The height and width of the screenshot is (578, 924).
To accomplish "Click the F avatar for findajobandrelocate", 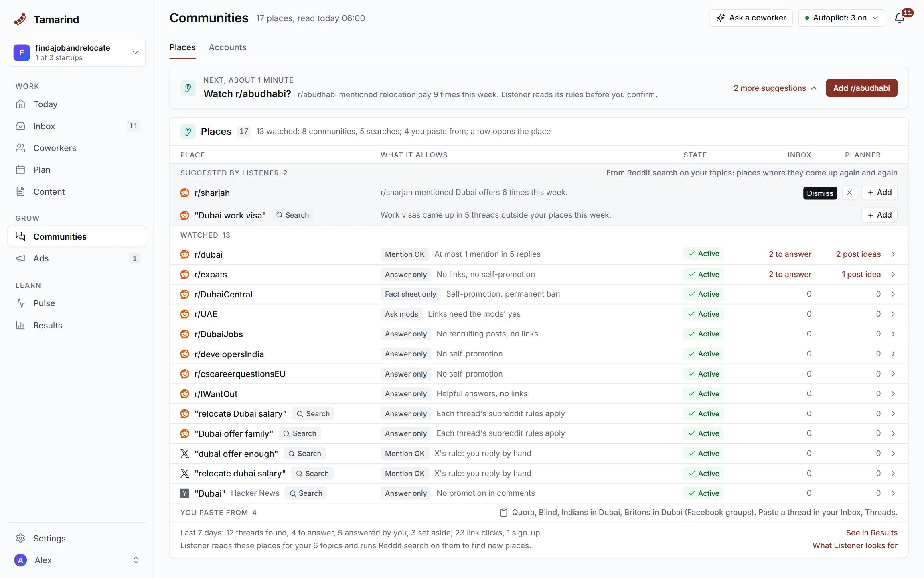I will pyautogui.click(x=22, y=53).
